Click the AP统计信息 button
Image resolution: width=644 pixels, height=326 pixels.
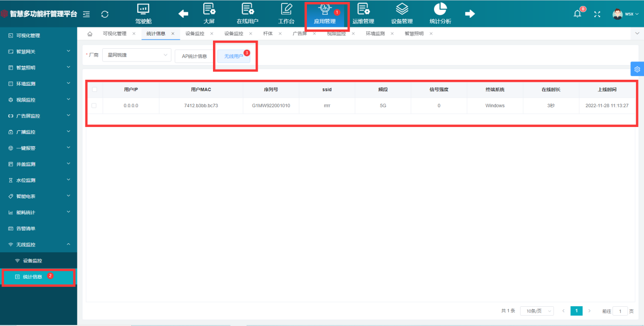194,56
